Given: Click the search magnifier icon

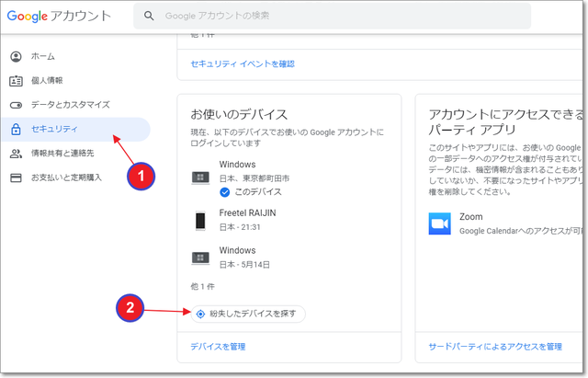Looking at the screenshot, I should coord(149,17).
